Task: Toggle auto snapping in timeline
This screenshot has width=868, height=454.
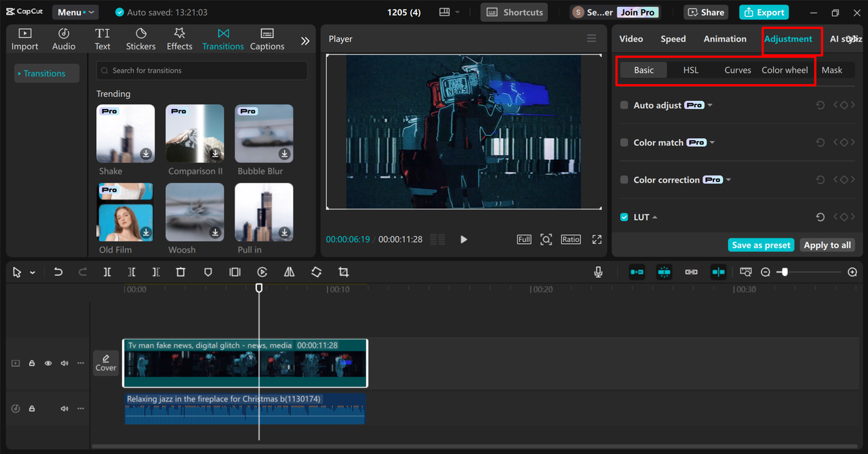Action: coord(664,272)
